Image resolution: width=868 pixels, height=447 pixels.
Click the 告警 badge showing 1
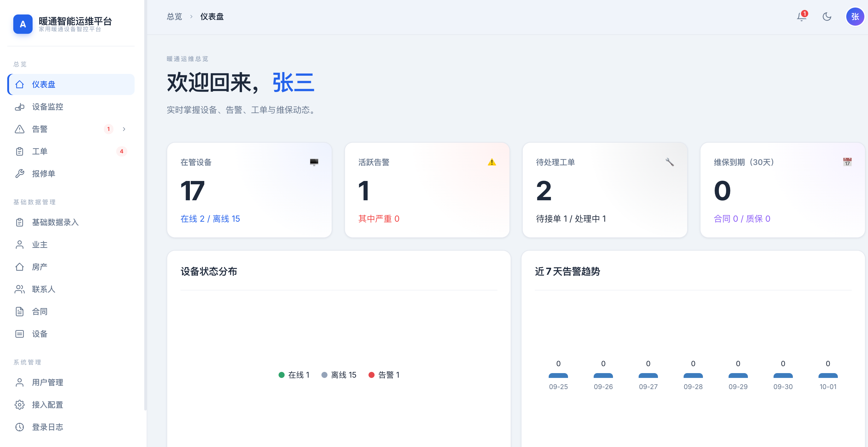coord(108,129)
